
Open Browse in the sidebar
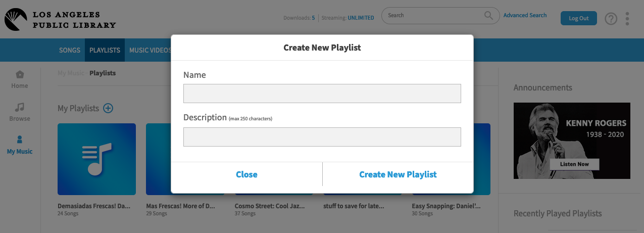coord(20,112)
